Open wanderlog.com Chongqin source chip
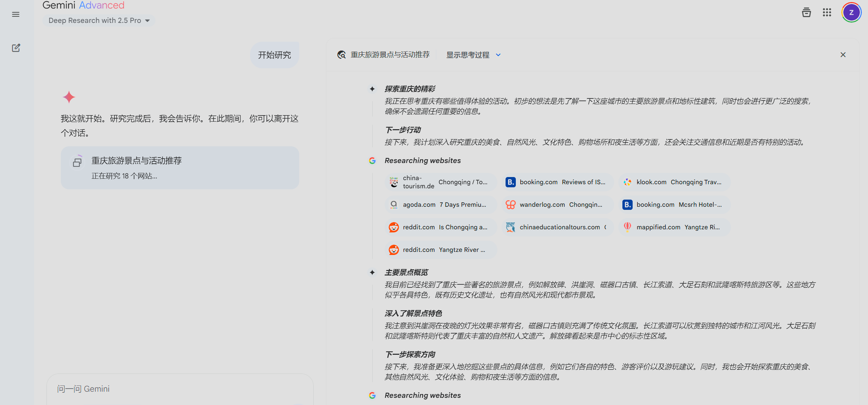Image resolution: width=868 pixels, height=405 pixels. [x=557, y=205]
